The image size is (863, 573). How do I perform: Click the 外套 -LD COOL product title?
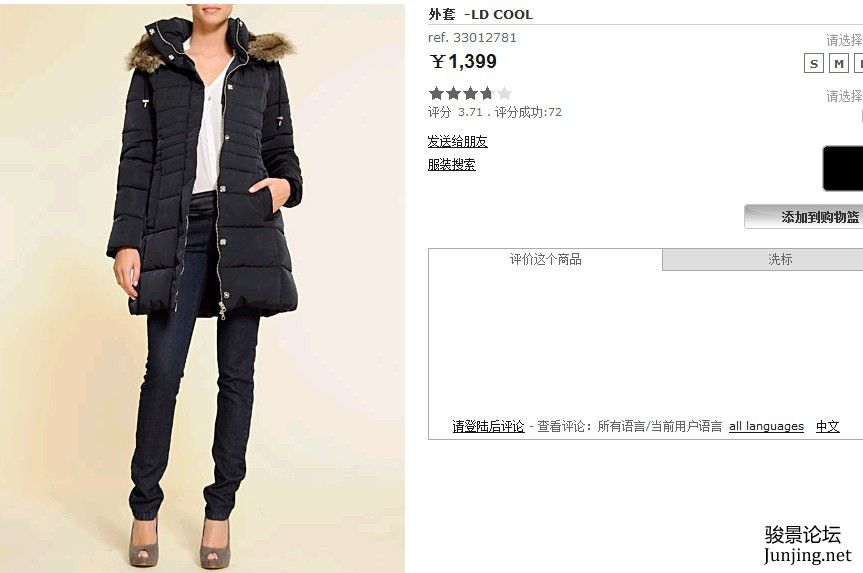coord(480,15)
